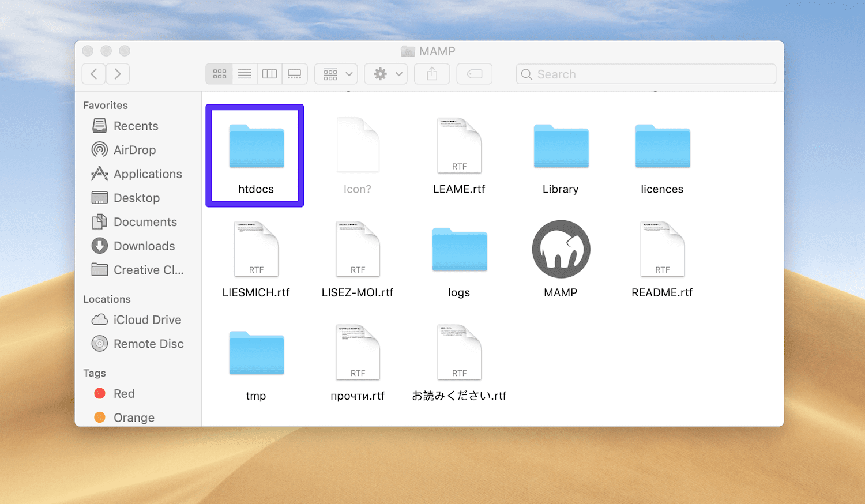Navigate forward using the forward arrow
This screenshot has width=865, height=504.
[x=118, y=73]
